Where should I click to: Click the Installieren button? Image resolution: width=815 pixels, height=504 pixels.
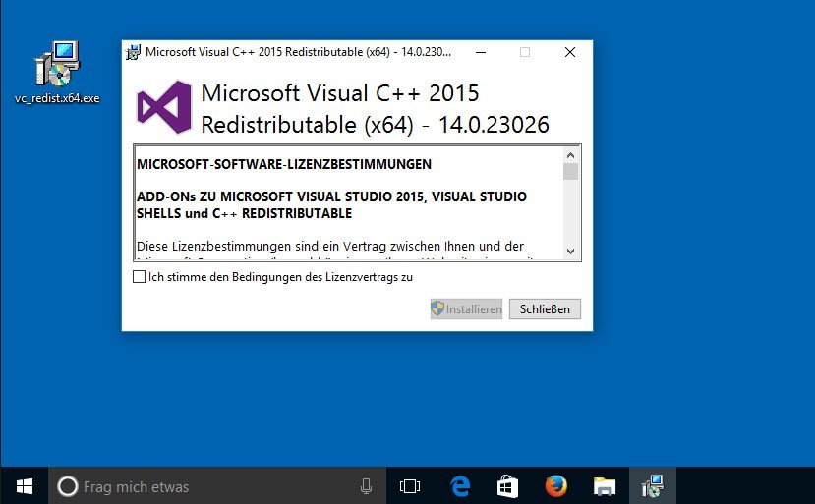point(466,309)
